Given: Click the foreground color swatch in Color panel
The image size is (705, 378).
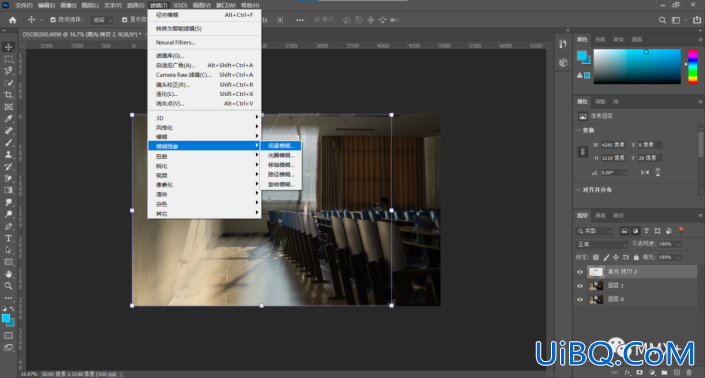Looking at the screenshot, I should pyautogui.click(x=581, y=56).
